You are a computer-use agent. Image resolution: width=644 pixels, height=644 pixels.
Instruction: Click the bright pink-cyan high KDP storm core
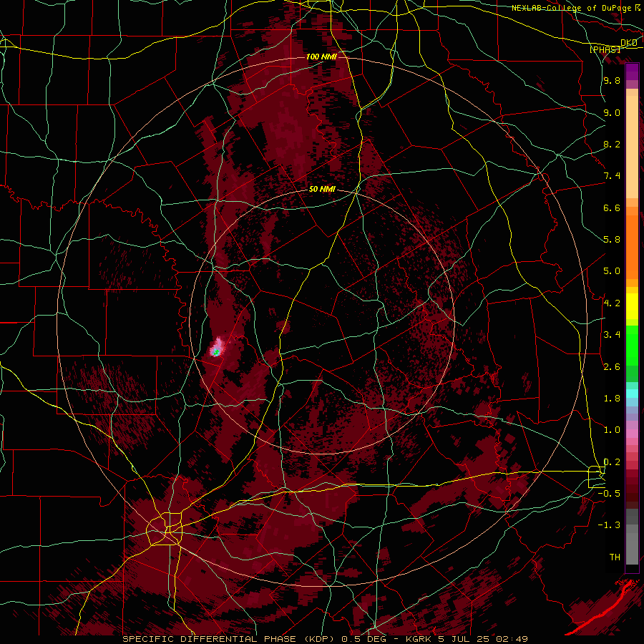click(216, 347)
